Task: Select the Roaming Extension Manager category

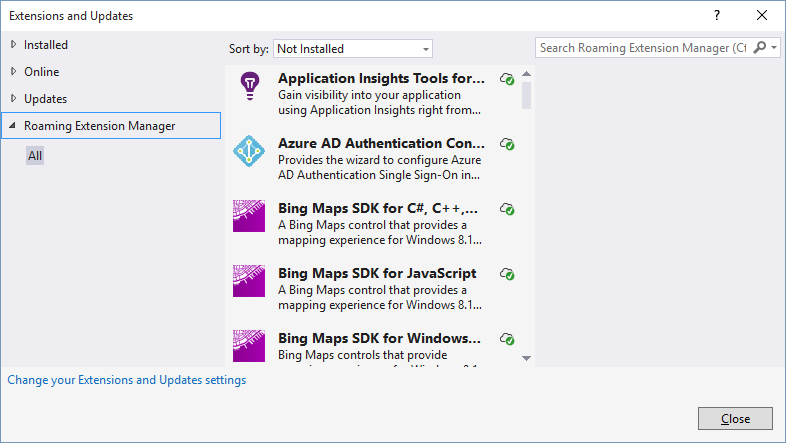Action: [99, 126]
